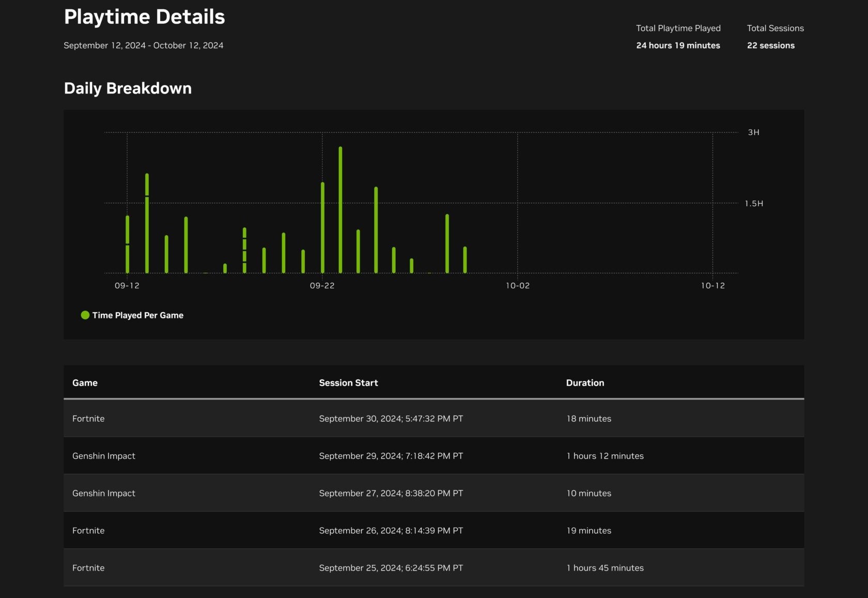
Task: Toggle the Time Played Per Game legend label
Action: (138, 315)
